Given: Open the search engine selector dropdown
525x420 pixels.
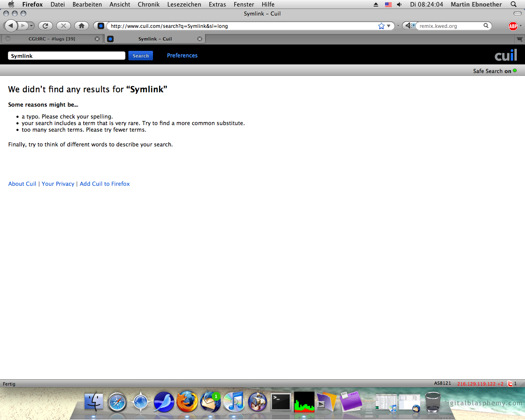Looking at the screenshot, I should [410, 26].
